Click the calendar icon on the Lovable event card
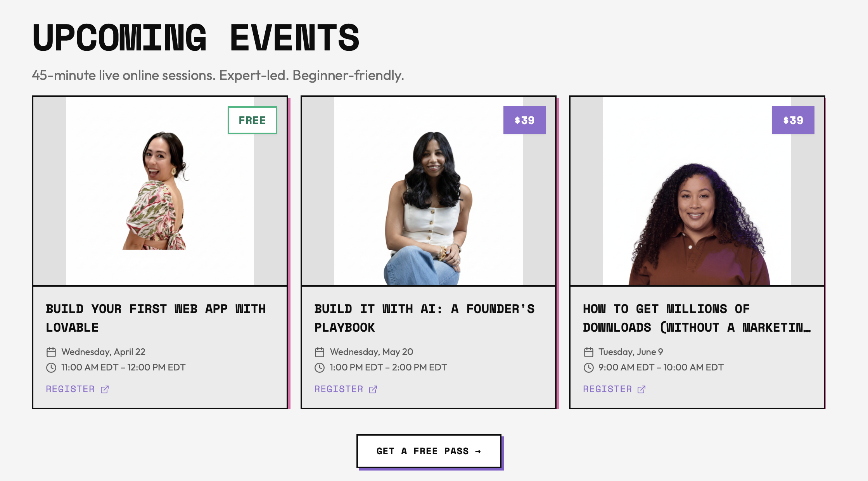Image resolution: width=868 pixels, height=481 pixels. click(x=51, y=352)
